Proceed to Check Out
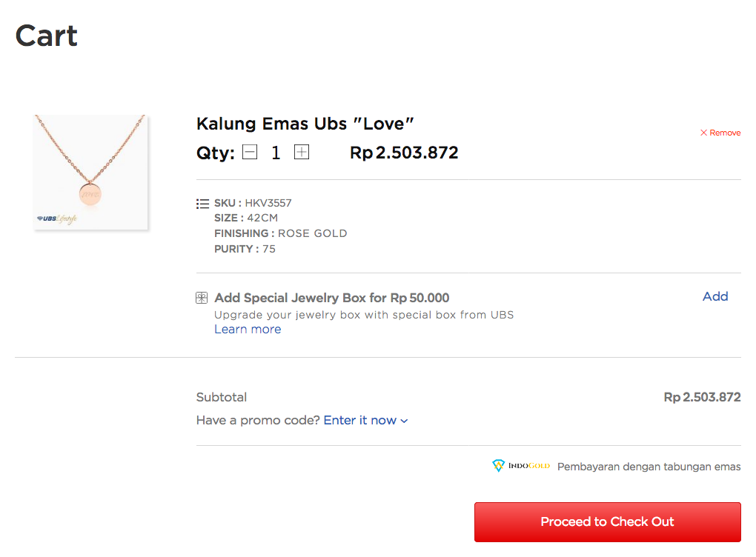This screenshot has width=756, height=557. click(608, 522)
